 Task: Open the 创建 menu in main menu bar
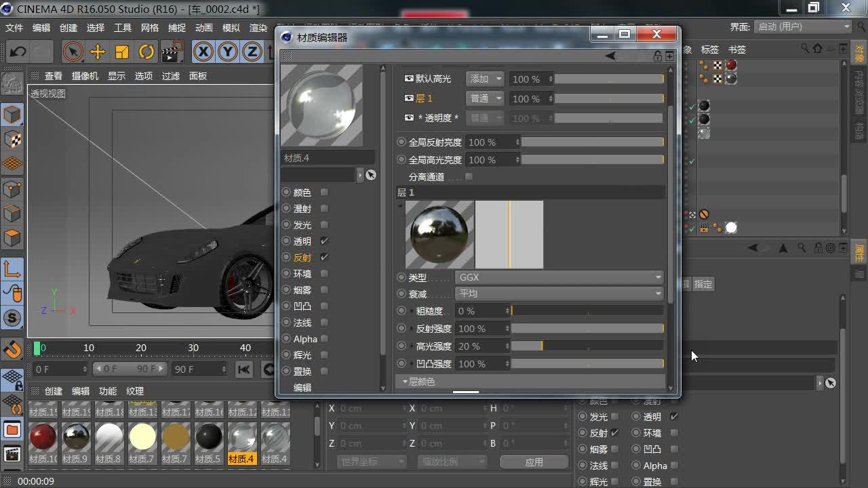[68, 28]
